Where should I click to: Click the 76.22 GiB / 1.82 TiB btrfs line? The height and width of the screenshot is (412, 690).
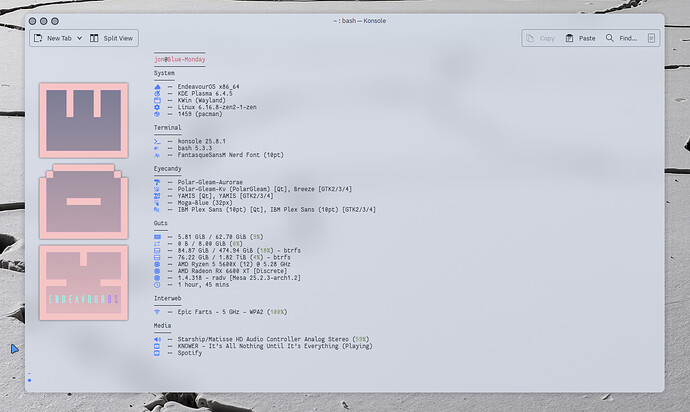pyautogui.click(x=234, y=257)
